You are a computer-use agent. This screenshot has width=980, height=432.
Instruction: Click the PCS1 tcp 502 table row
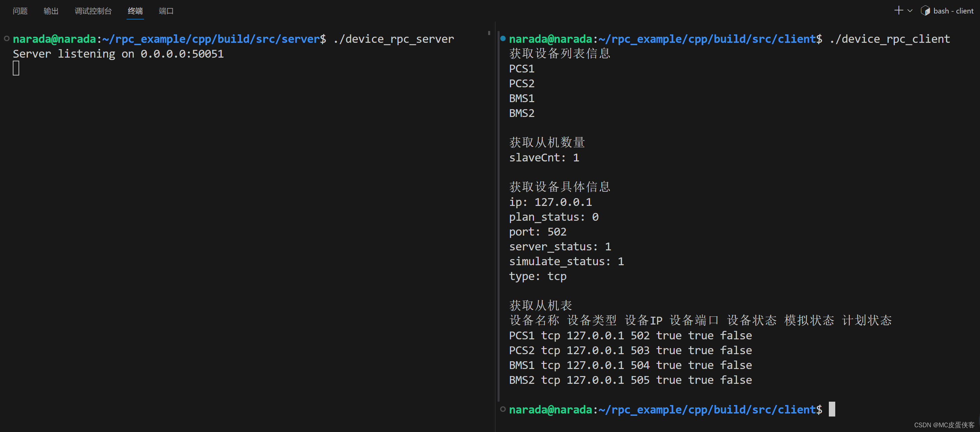click(630, 336)
